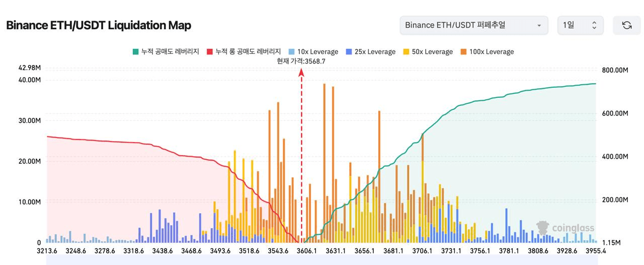The width and height of the screenshot is (644, 265).
Task: Refresh the liquidation map data
Action: click(x=626, y=25)
